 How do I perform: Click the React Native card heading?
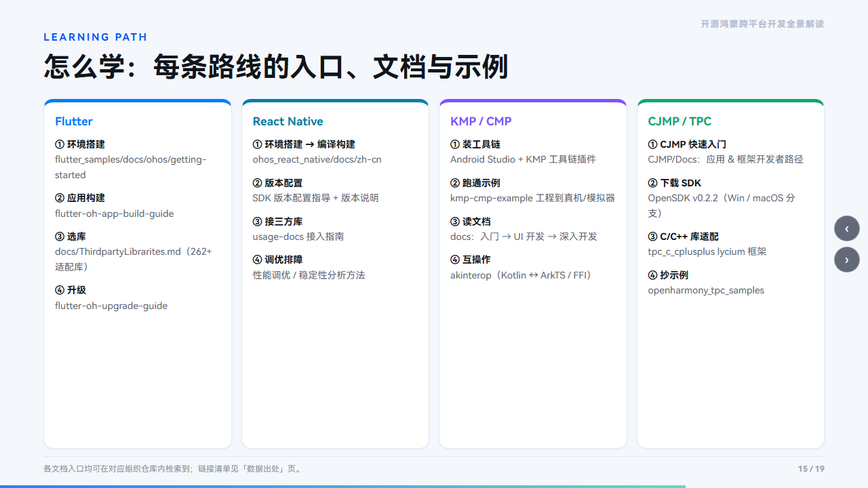(288, 121)
